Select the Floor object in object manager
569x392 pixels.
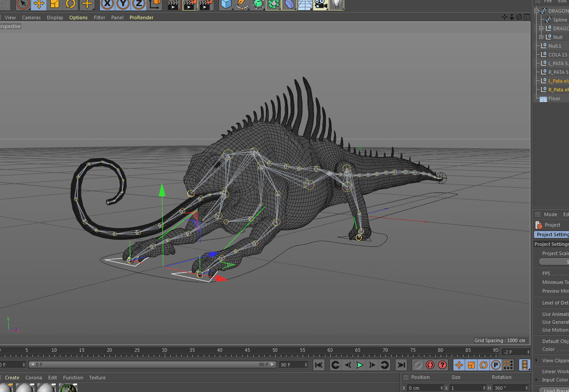pos(554,98)
